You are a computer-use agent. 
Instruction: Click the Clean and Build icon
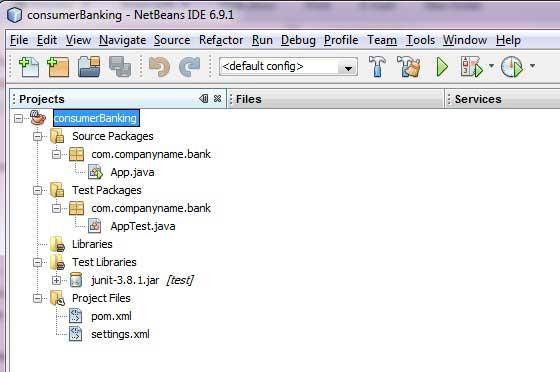[409, 66]
